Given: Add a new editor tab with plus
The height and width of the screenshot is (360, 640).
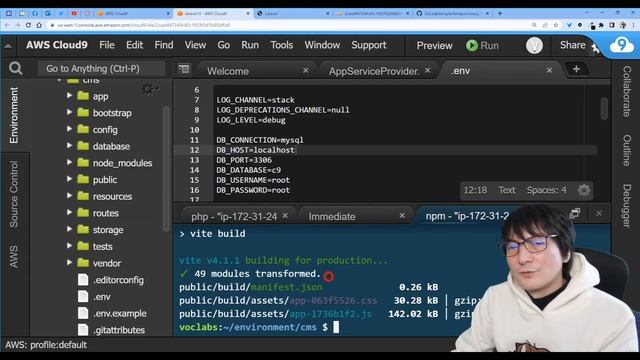Looking at the screenshot, I should [x=576, y=69].
